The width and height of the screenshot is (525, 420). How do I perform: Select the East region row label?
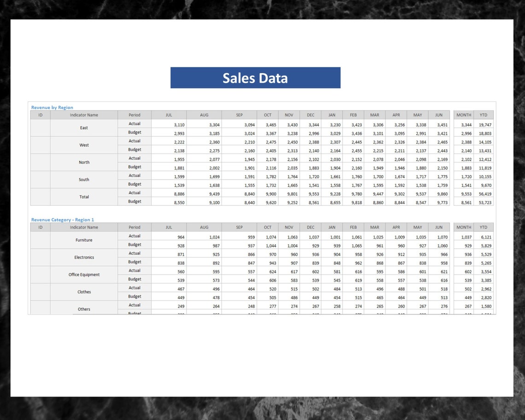(x=84, y=128)
